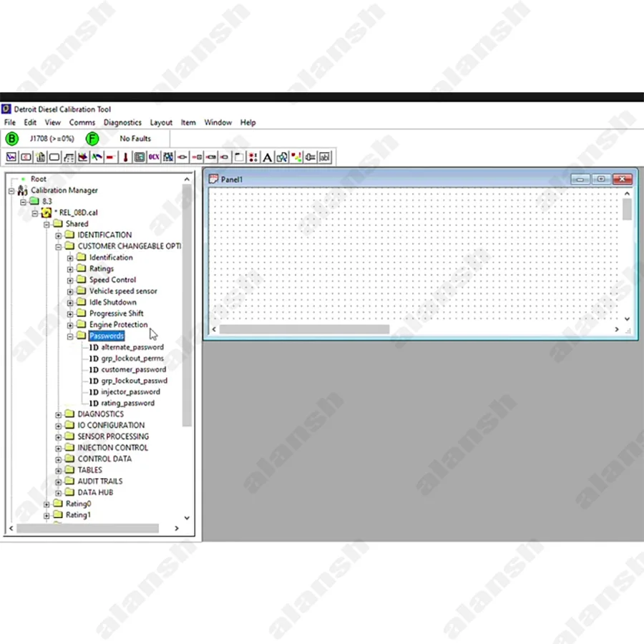Click the ID icon beside alternate_password
The width and height of the screenshot is (644, 644).
pos(94,348)
